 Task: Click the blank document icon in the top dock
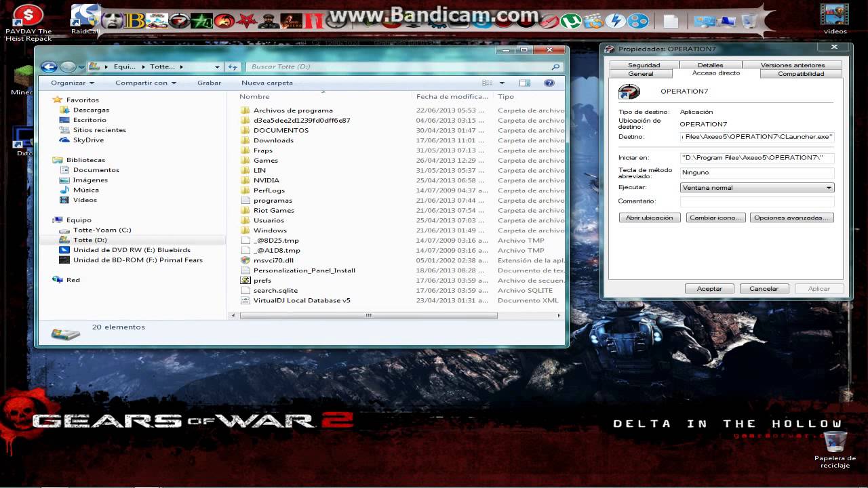coord(671,21)
